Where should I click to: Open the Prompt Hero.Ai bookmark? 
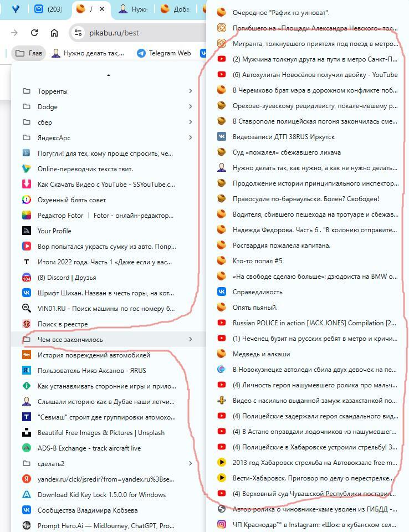[105, 525]
